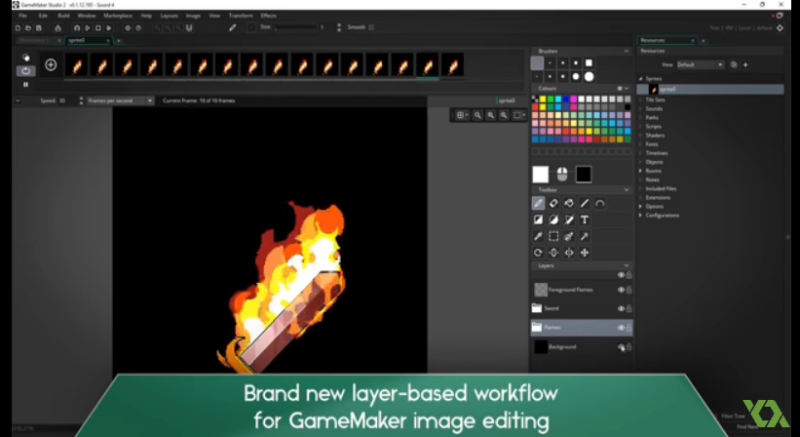Collapse the Toolbox panel
The width and height of the screenshot is (800, 437).
click(x=627, y=190)
